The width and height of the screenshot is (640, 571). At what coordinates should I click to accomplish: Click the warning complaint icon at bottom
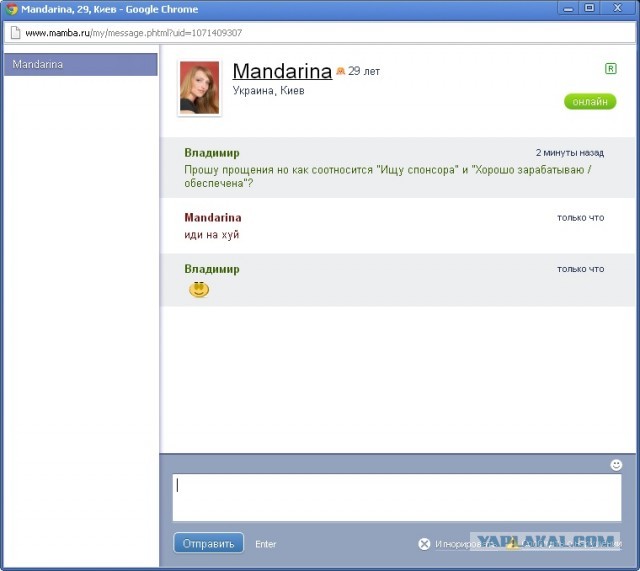point(511,544)
